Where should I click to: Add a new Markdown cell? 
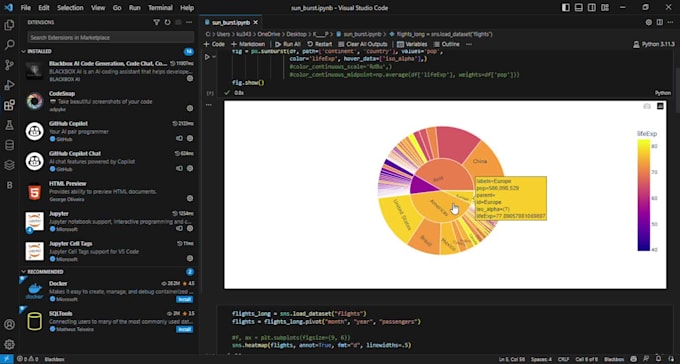(x=248, y=44)
